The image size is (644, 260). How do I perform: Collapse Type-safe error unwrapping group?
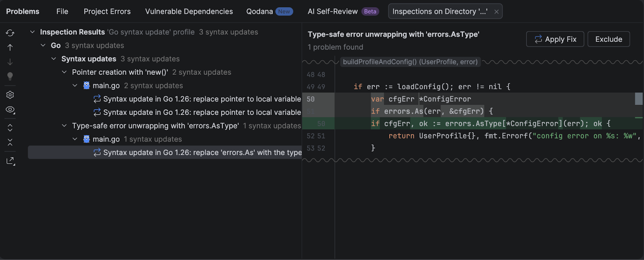pyautogui.click(x=64, y=126)
